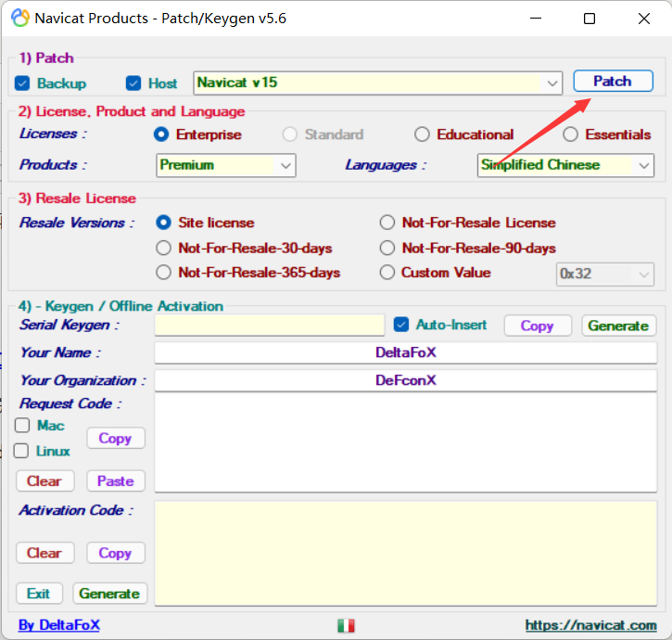Click the Italian flag icon
Image resolution: width=672 pixels, height=640 pixels.
click(346, 626)
